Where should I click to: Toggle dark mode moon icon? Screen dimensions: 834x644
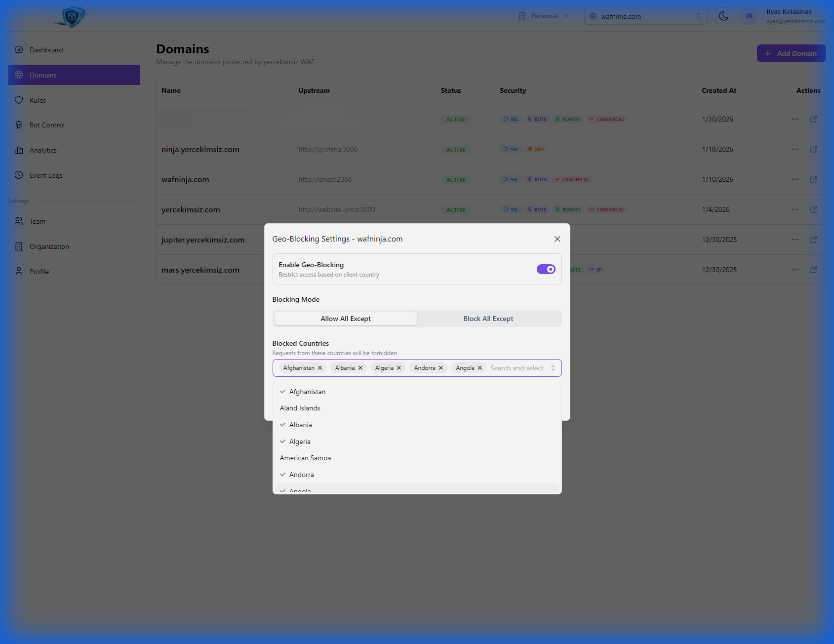point(724,16)
